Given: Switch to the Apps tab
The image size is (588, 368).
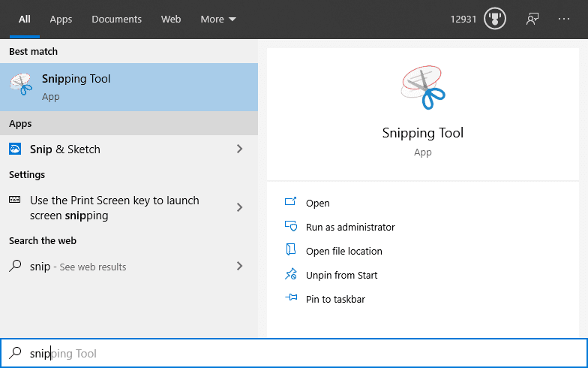Looking at the screenshot, I should (x=61, y=20).
